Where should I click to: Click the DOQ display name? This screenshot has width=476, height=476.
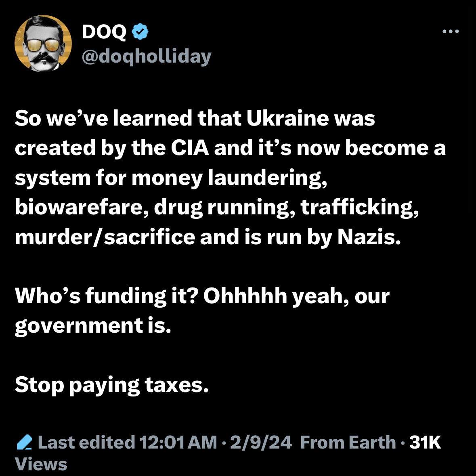click(104, 31)
